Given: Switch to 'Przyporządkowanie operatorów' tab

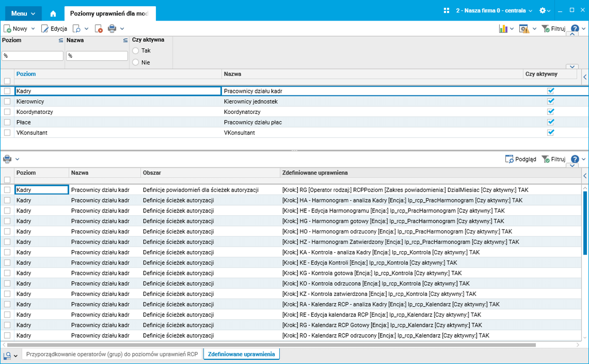Looking at the screenshot, I should point(112,354).
